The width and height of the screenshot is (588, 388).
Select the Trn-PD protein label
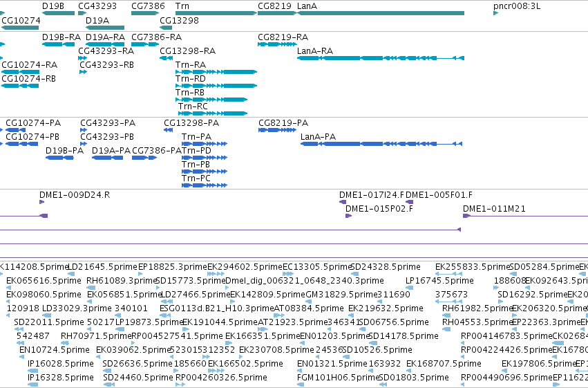click(x=196, y=151)
